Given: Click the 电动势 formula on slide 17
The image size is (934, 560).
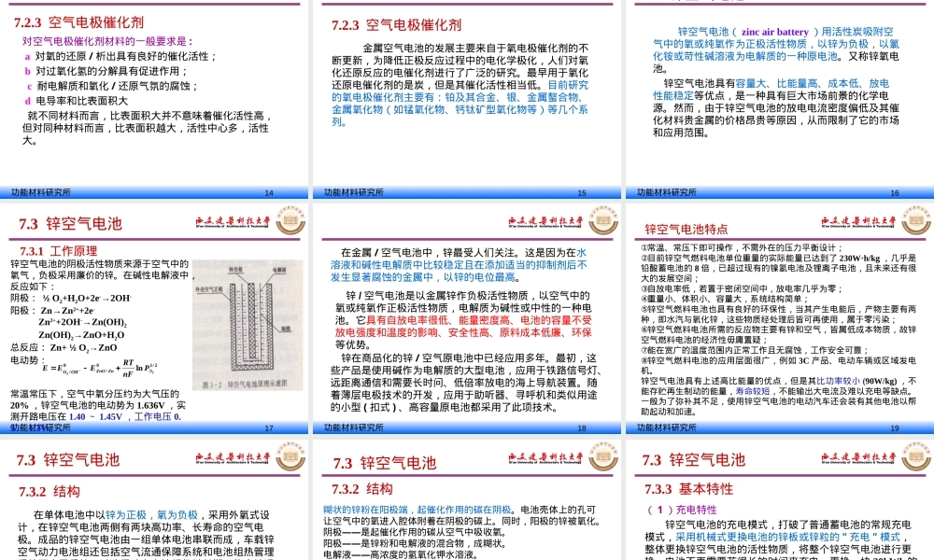Looking at the screenshot, I should (x=100, y=368).
